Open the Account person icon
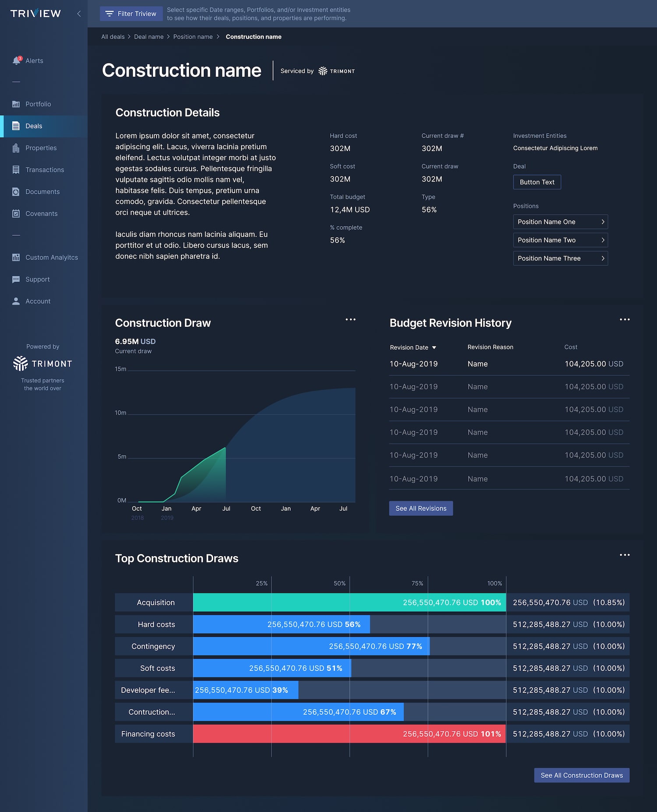The width and height of the screenshot is (657, 812). click(16, 301)
